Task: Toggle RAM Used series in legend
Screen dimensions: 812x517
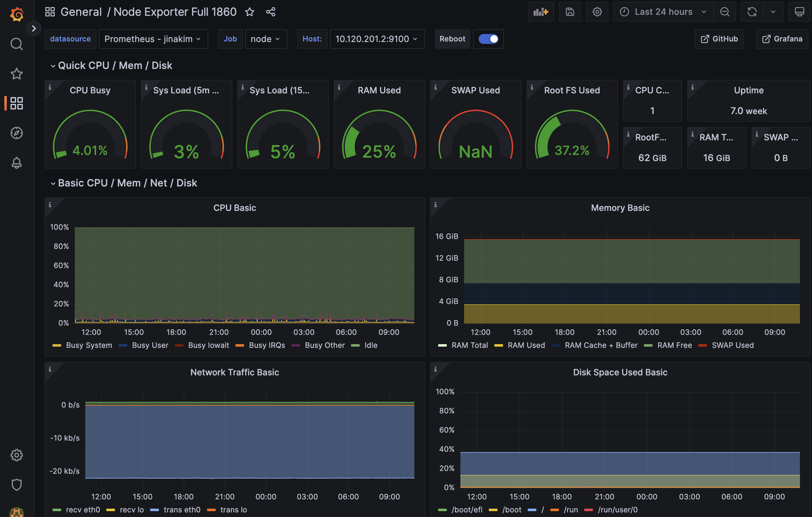Action: pyautogui.click(x=526, y=345)
